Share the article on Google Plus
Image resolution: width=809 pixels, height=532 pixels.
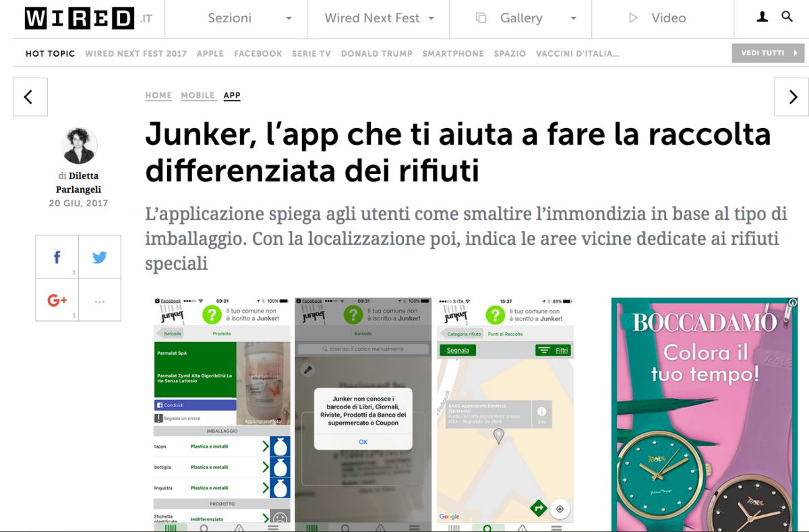(57, 300)
